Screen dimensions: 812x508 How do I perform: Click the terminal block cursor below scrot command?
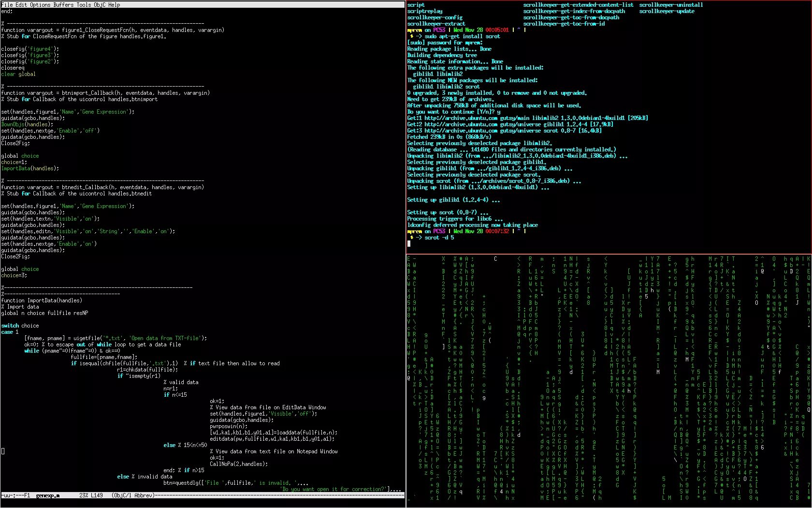[409, 244]
